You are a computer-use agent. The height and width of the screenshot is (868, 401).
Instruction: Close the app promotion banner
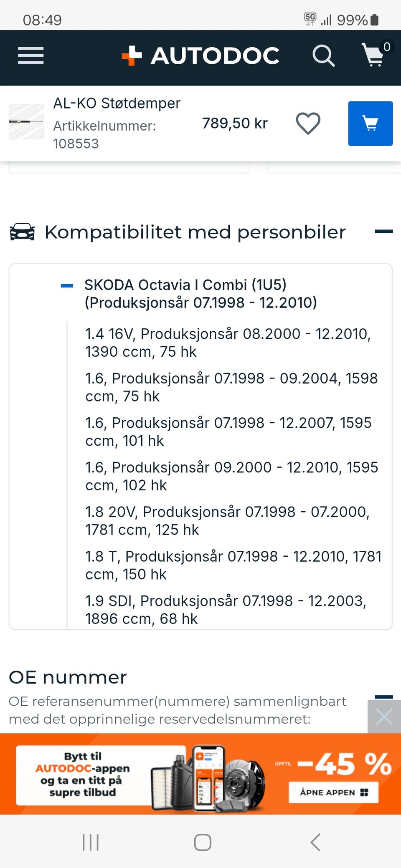point(384,717)
